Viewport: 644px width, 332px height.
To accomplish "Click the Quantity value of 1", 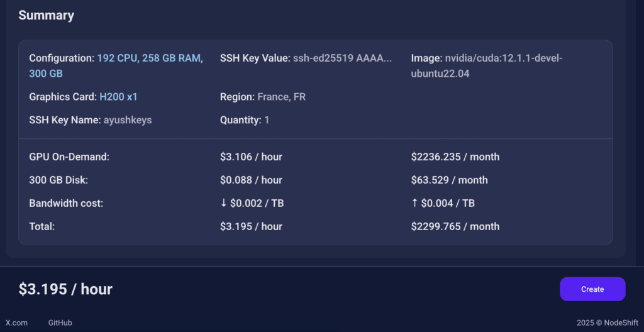I will coord(267,119).
